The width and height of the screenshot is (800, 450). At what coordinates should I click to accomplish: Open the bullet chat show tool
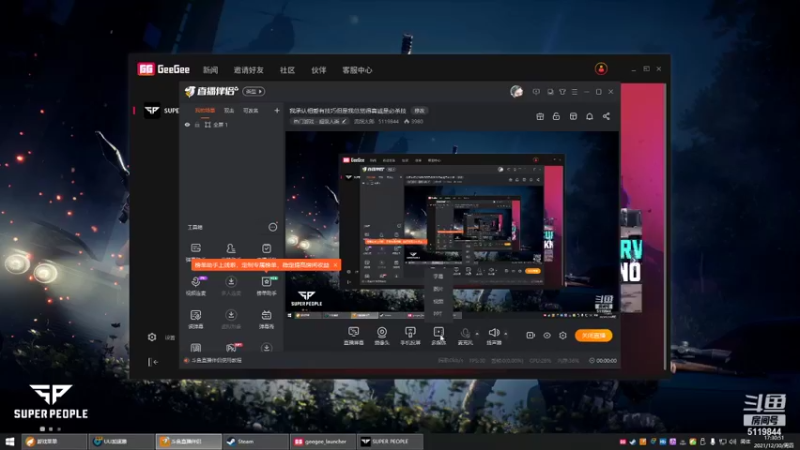tap(266, 319)
